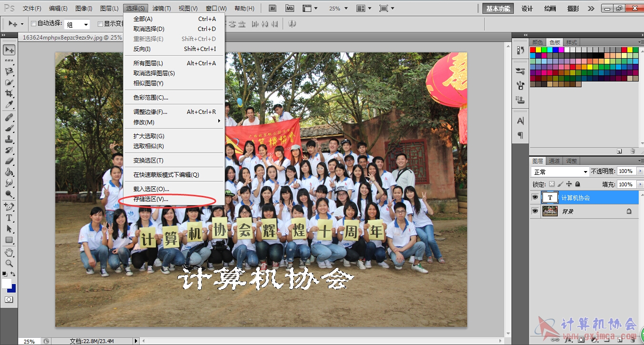The height and width of the screenshot is (345, 644).
Task: Open the 填充 slider arrow
Action: tap(640, 184)
